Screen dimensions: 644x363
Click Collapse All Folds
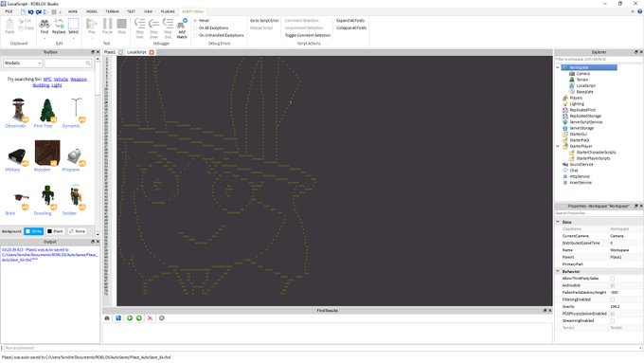(x=351, y=27)
